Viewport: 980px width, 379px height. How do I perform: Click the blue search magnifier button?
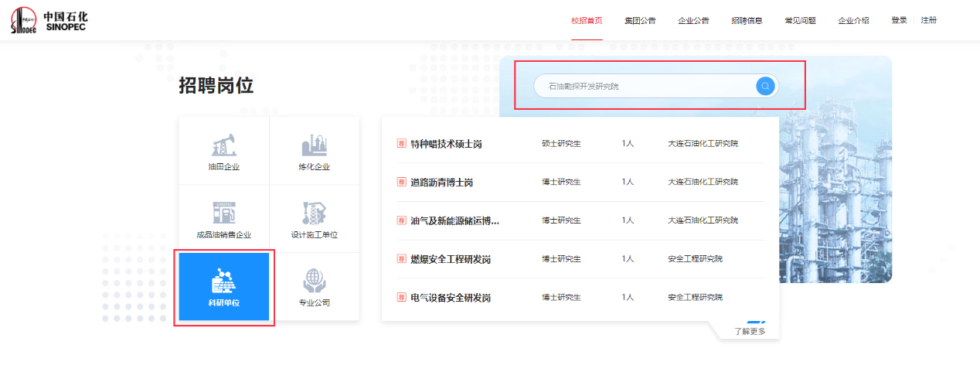click(x=764, y=86)
